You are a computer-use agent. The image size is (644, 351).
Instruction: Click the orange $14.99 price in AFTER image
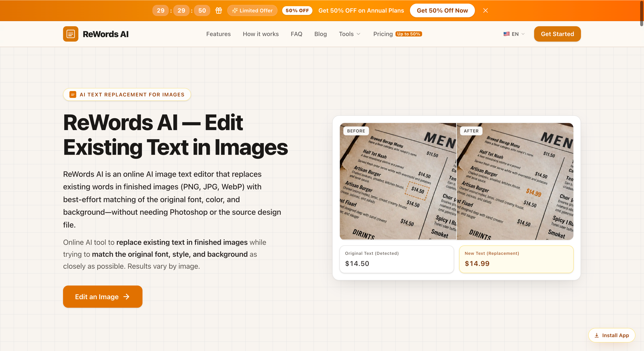pyautogui.click(x=533, y=192)
